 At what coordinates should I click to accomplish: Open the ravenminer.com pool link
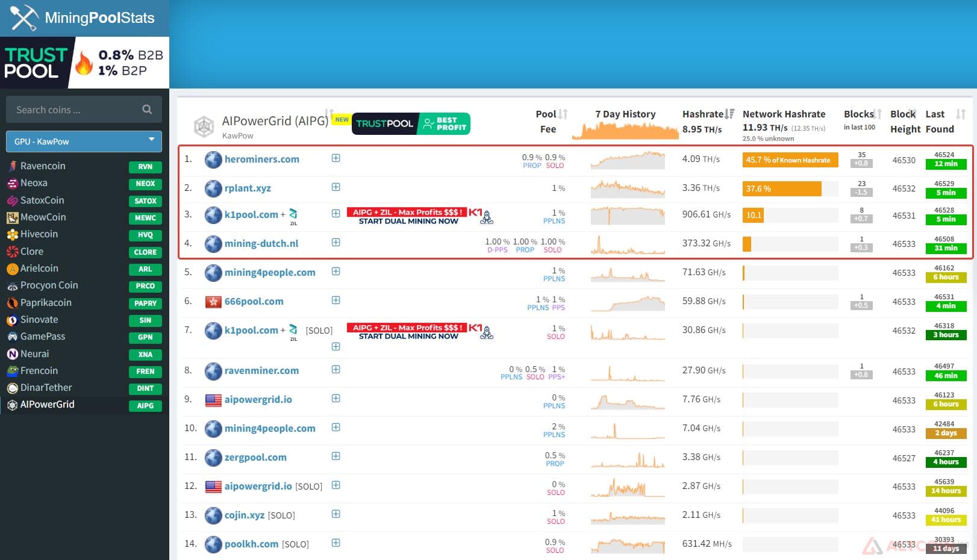click(261, 370)
